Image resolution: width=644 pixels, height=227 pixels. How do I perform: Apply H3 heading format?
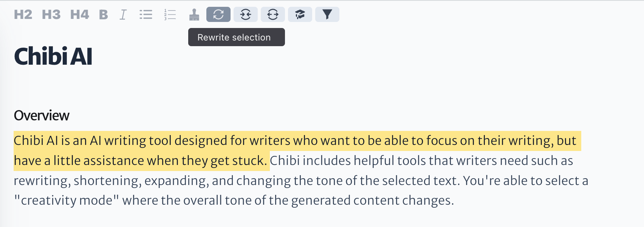(x=51, y=15)
